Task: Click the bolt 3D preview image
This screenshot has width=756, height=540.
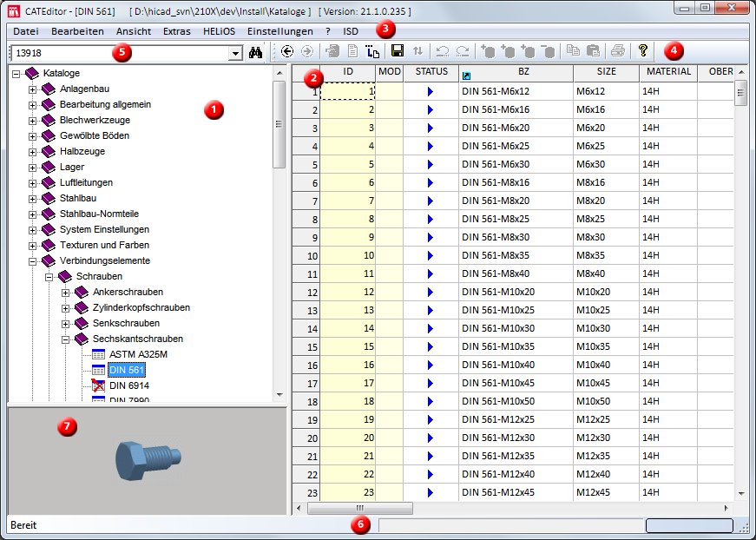Action: pyautogui.click(x=145, y=459)
